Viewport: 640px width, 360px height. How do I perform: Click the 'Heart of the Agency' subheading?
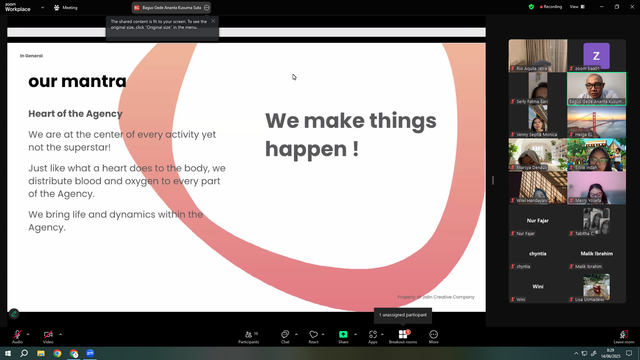pos(75,114)
